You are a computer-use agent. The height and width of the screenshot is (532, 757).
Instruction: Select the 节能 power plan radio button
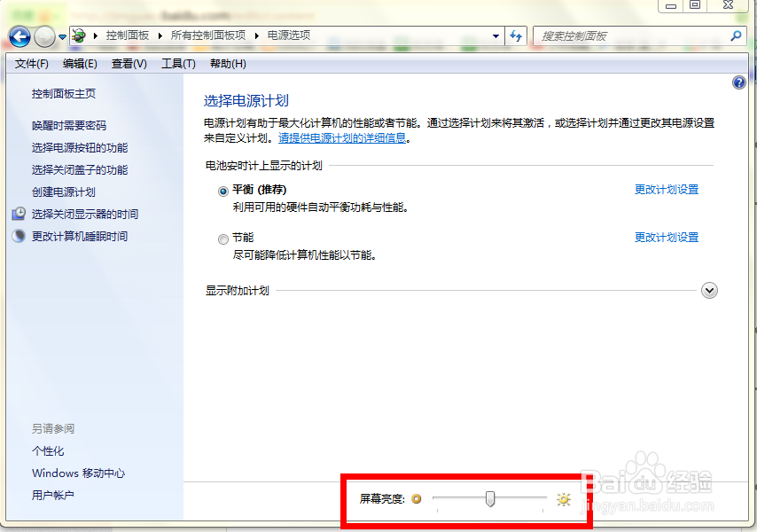[x=223, y=239]
